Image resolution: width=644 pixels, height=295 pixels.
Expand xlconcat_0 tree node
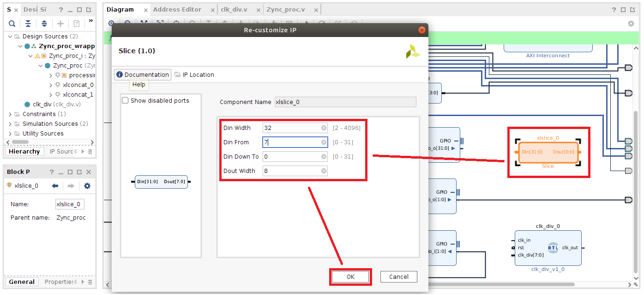click(x=51, y=85)
